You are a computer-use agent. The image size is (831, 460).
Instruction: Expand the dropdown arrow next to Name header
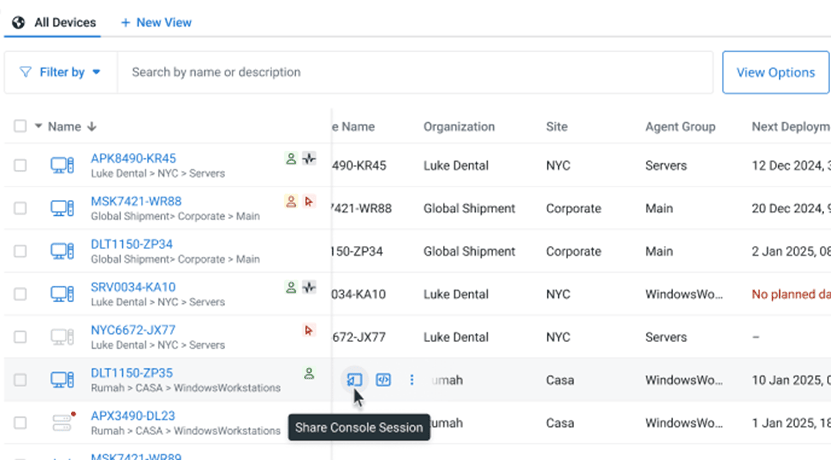(x=39, y=127)
